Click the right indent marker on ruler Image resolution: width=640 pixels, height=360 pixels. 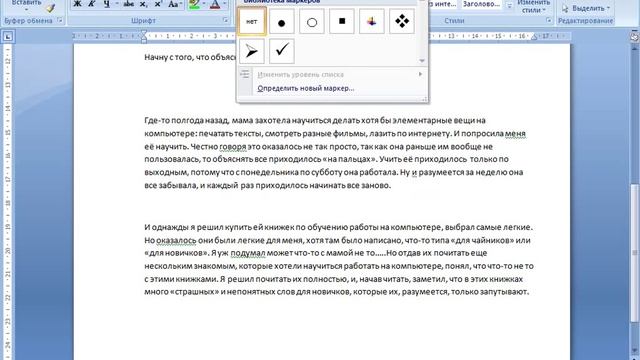[x=534, y=38]
